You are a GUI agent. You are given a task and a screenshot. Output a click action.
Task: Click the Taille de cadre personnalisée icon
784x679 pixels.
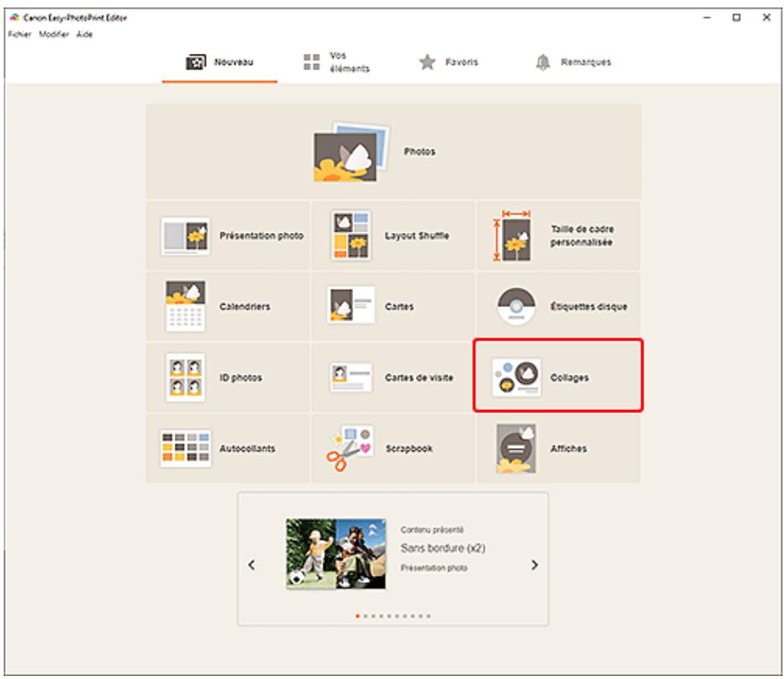point(512,236)
